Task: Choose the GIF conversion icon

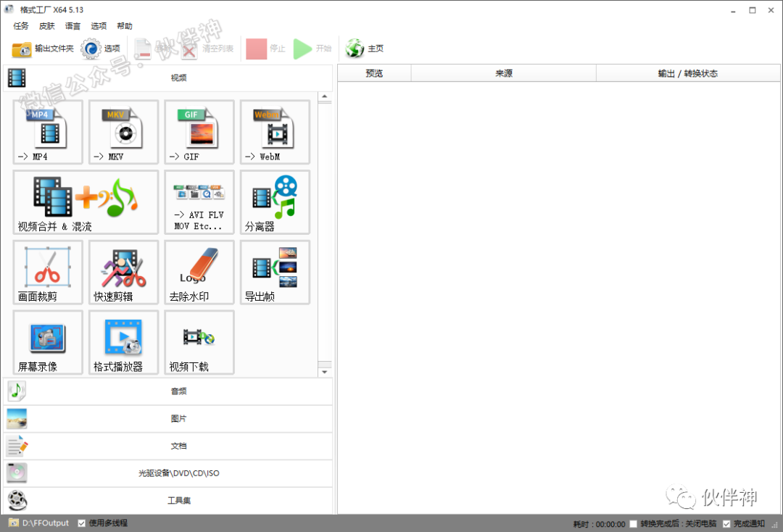Action: point(199,132)
